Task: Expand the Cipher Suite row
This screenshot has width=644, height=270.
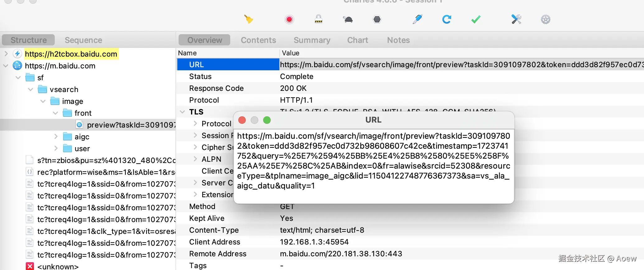Action: 195,147
